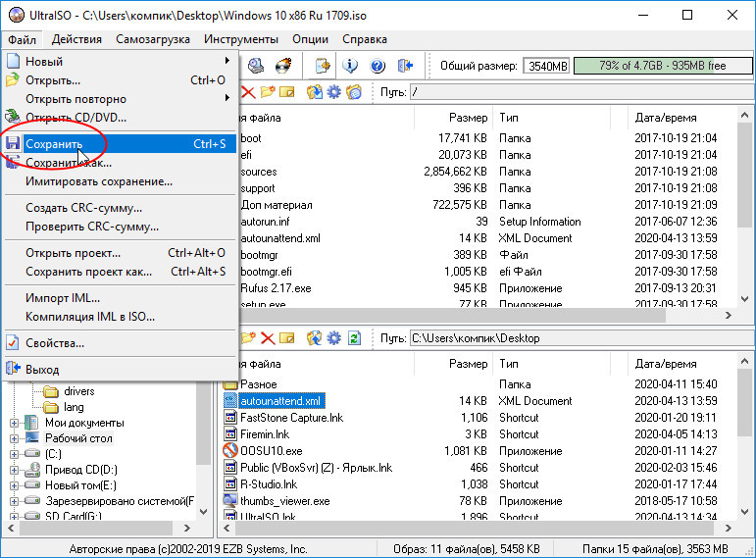Click the exit door icon in main toolbar
The width and height of the screenshot is (756, 558).
[x=405, y=65]
